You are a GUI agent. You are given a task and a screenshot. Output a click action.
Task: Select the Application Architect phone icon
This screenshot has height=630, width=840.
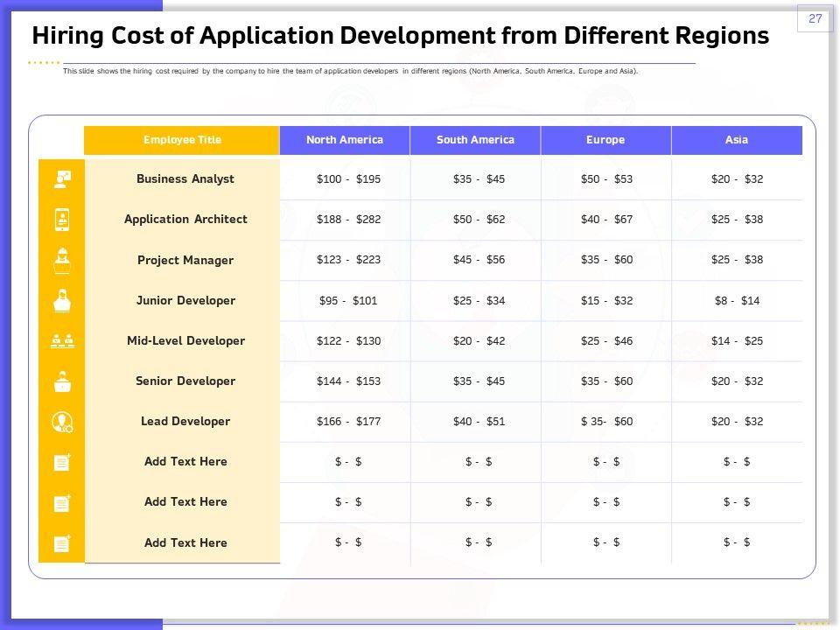(62, 220)
